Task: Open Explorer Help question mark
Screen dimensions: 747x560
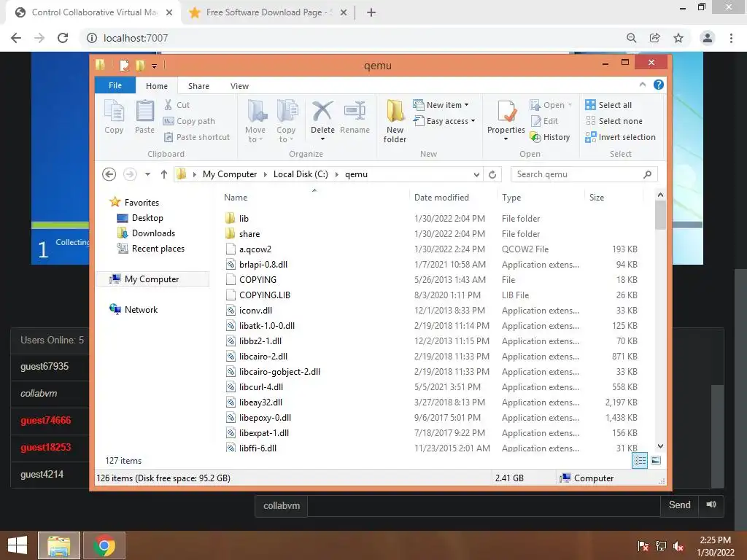Action: pos(659,85)
